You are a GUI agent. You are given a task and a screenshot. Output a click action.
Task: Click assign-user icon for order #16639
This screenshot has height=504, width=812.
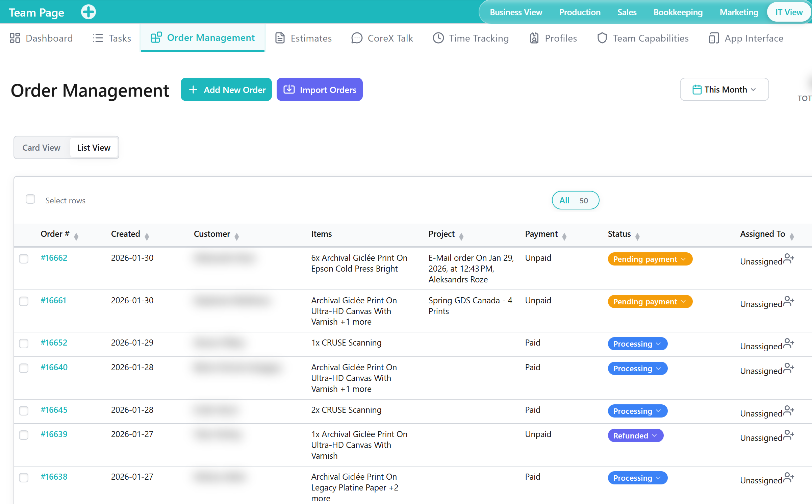tap(788, 435)
